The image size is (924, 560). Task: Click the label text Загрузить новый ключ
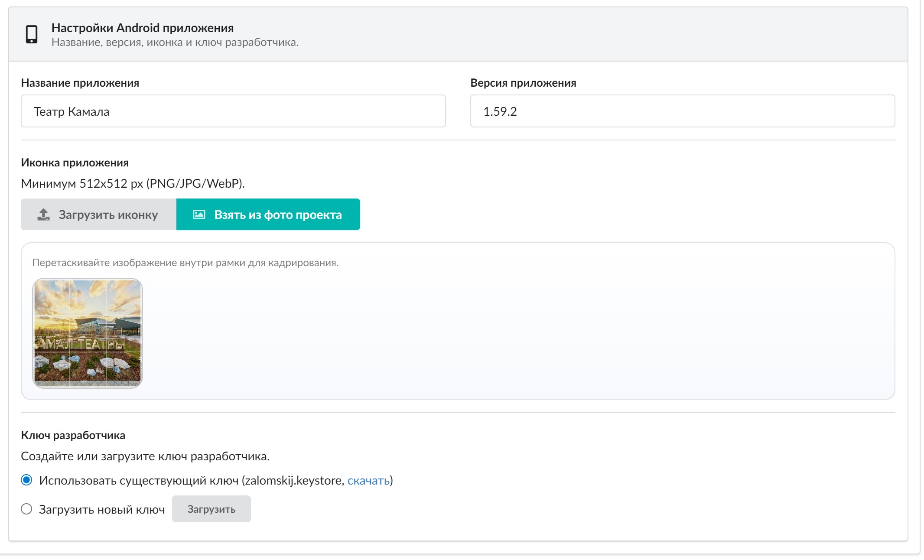(x=102, y=509)
